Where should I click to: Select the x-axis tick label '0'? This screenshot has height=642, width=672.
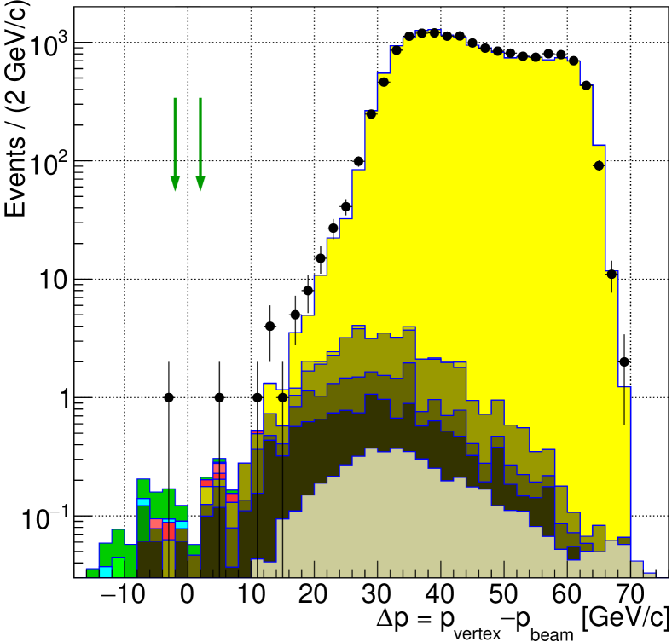coord(188,594)
